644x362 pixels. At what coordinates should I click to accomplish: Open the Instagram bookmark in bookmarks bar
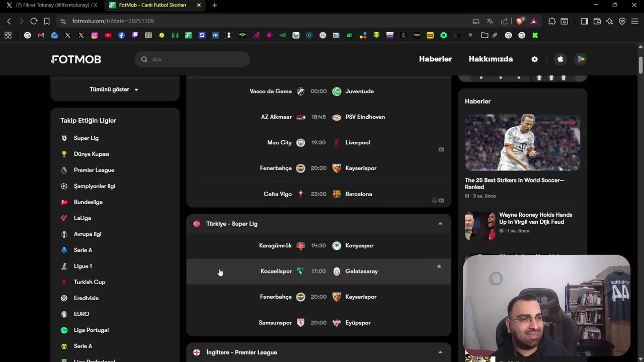[x=95, y=35]
